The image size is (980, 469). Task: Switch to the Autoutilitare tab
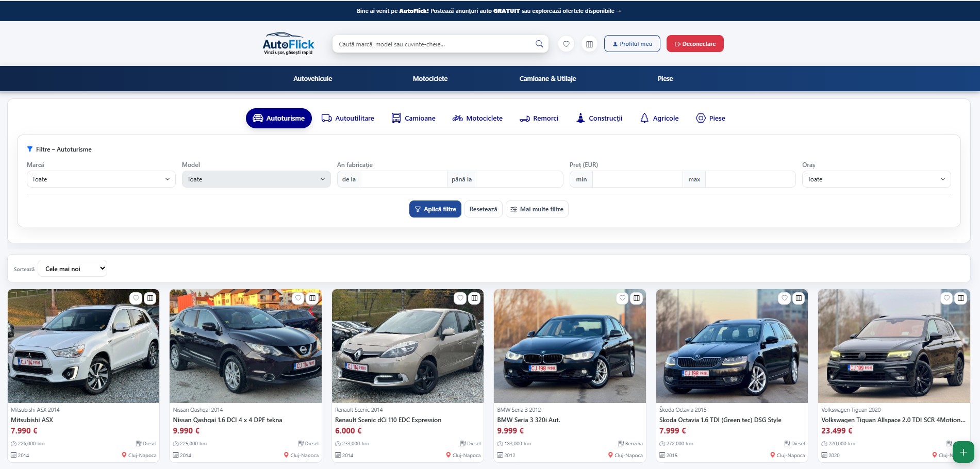pos(348,118)
